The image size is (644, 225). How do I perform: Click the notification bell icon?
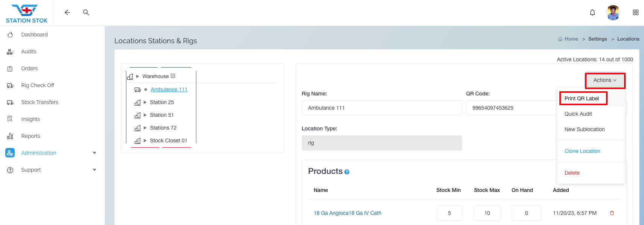[592, 12]
